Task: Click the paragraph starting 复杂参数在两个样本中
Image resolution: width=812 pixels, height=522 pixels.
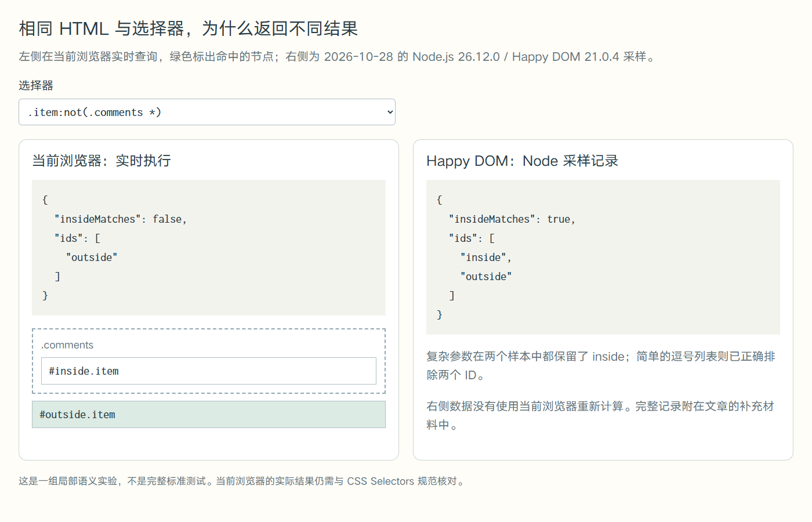Action: pos(601,365)
